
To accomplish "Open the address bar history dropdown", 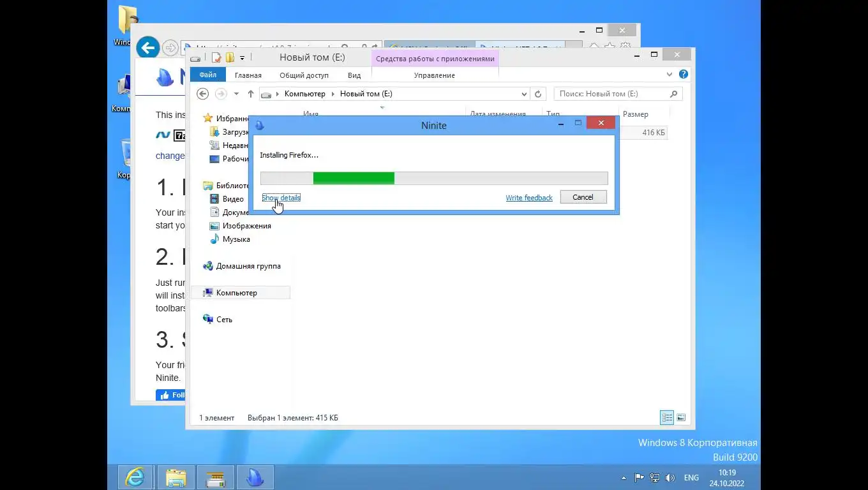I will 525,94.
